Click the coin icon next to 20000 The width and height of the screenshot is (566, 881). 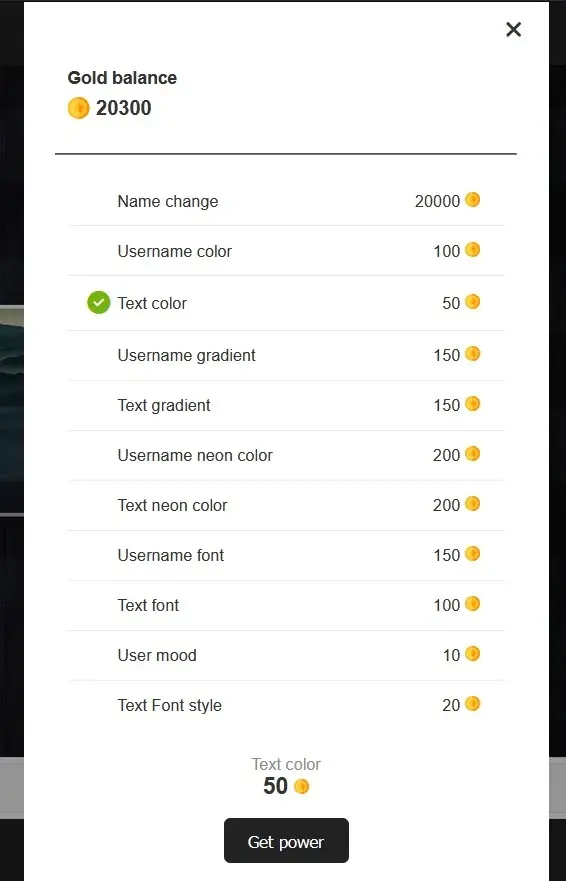tap(473, 199)
